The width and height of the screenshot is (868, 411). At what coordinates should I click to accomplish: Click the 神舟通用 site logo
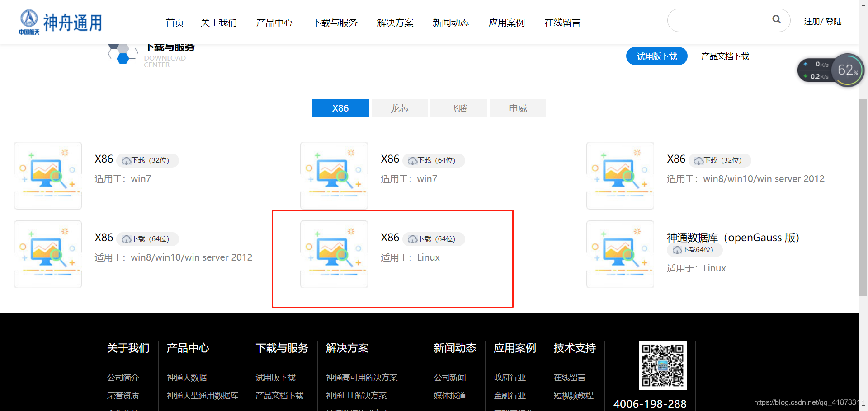pos(60,21)
